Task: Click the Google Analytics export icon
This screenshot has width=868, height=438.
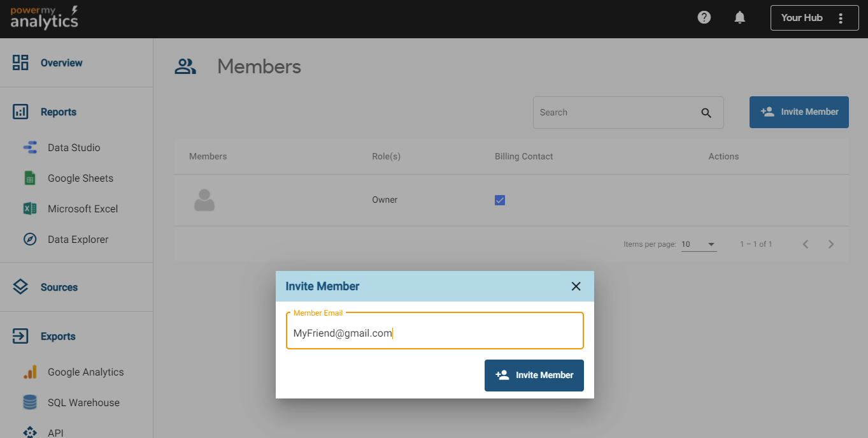Action: click(30, 372)
